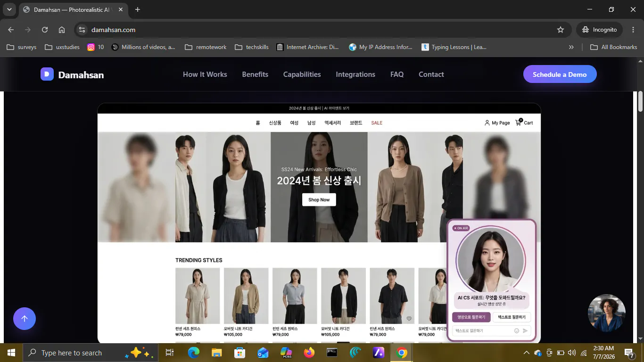Go back to previous page
This screenshot has width=644, height=362.
coord(11,30)
